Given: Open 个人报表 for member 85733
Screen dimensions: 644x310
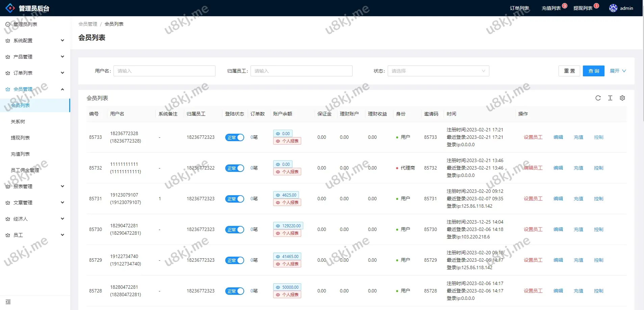Looking at the screenshot, I should point(287,141).
